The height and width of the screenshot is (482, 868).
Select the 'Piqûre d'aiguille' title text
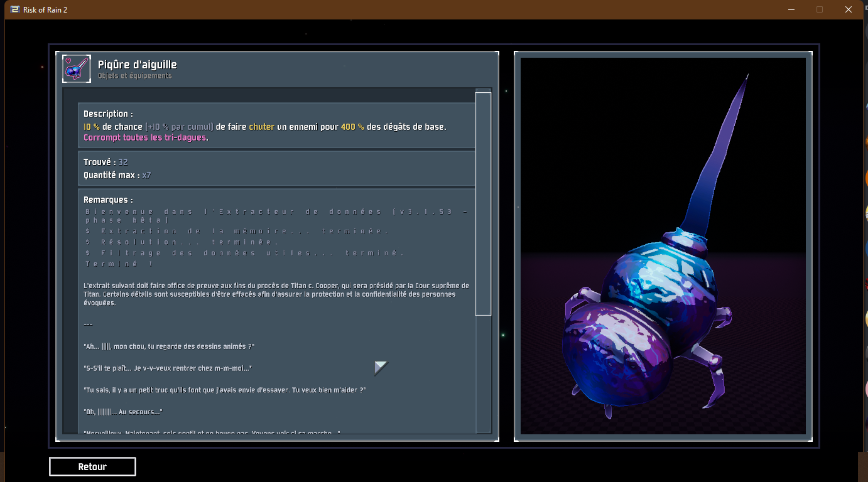pos(137,65)
